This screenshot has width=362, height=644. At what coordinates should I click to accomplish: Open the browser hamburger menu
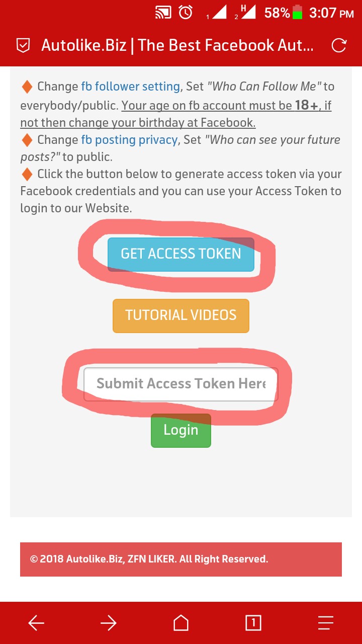(x=326, y=623)
